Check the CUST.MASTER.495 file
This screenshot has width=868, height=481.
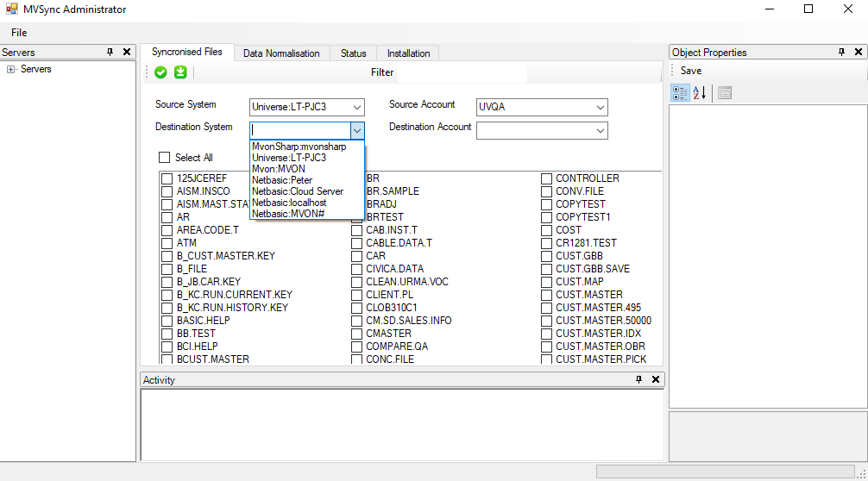pos(546,308)
